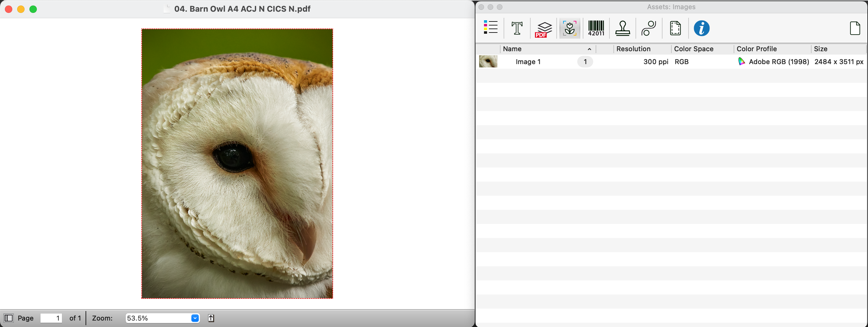The image size is (868, 327).
Task: Click the 'of 1' page count label
Action: coord(75,318)
